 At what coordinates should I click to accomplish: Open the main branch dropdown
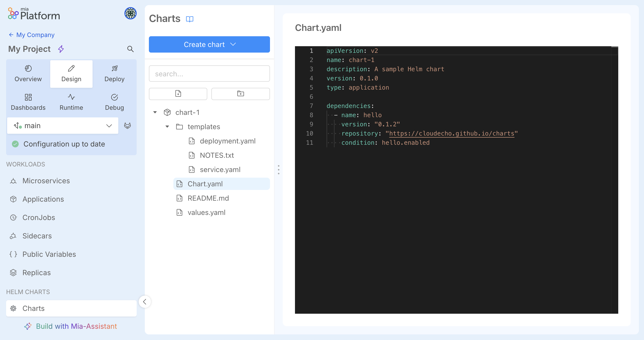click(x=109, y=126)
